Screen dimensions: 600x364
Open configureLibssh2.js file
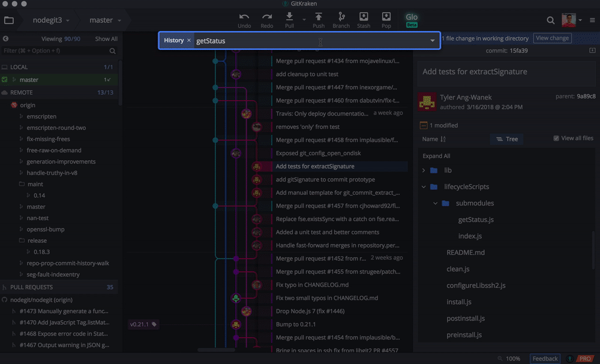[x=476, y=285]
